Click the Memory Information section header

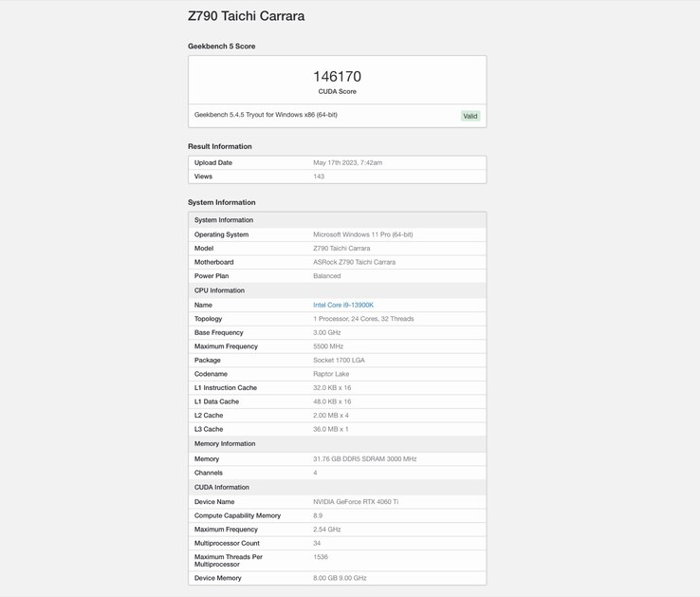[x=226, y=443]
